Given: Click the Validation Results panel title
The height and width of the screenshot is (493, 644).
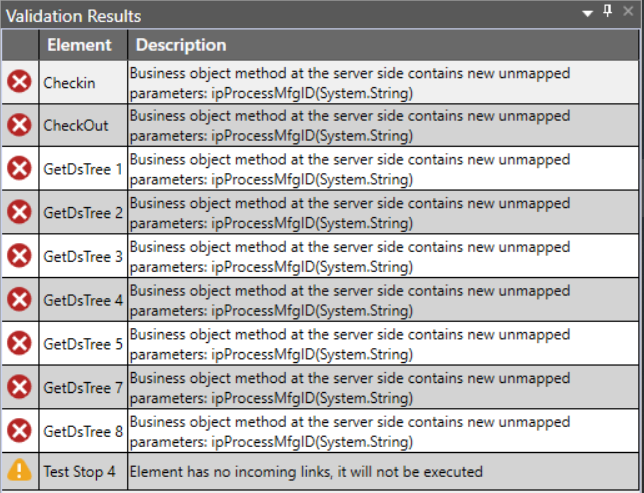Looking at the screenshot, I should click(73, 16).
